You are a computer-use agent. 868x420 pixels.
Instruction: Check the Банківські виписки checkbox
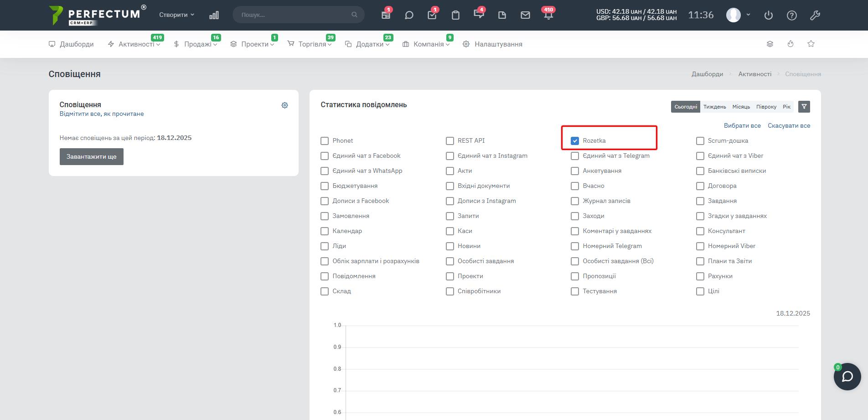[700, 171]
